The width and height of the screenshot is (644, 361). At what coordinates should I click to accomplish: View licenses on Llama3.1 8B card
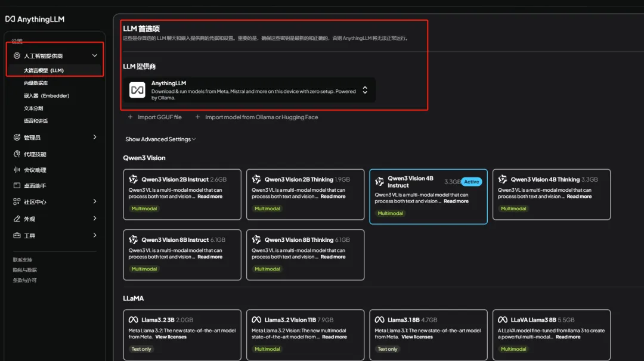click(x=417, y=337)
